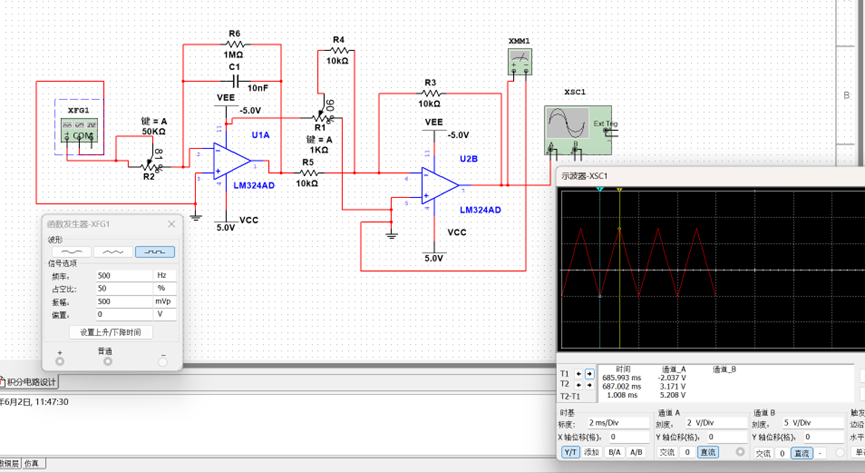This screenshot has height=473, width=865.
Task: Click the common terminal in function generator dialog
Action: (108, 362)
